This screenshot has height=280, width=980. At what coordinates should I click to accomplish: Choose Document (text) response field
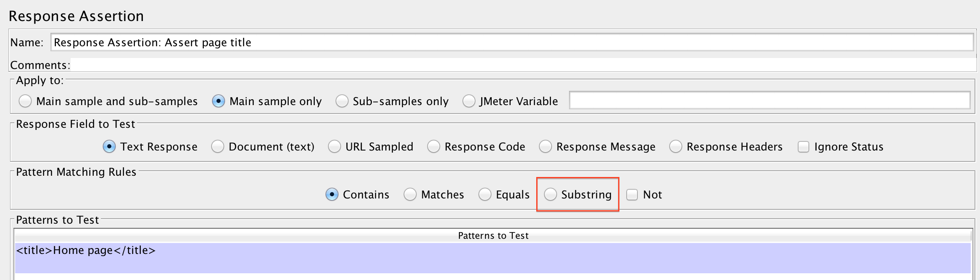click(218, 147)
